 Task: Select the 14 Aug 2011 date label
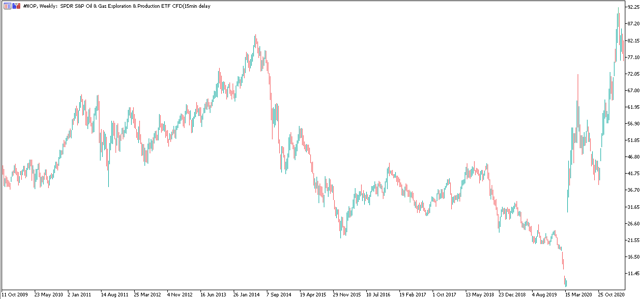(x=115, y=294)
